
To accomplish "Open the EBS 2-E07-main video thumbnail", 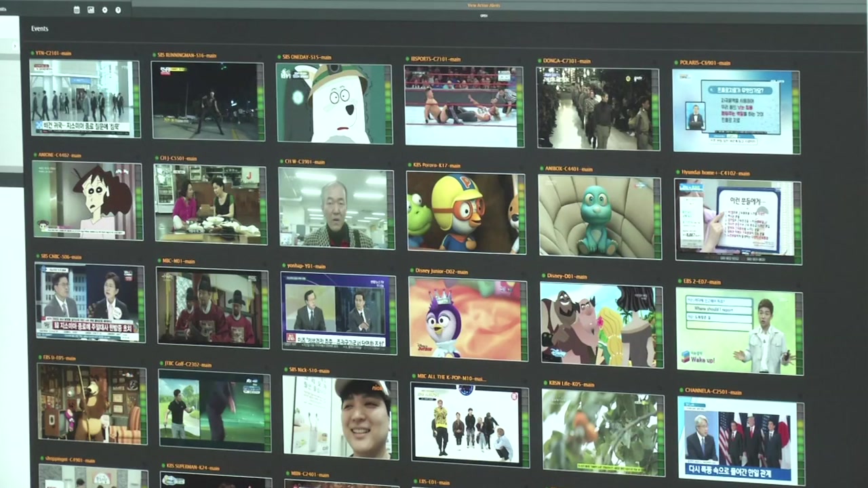I will click(x=736, y=331).
